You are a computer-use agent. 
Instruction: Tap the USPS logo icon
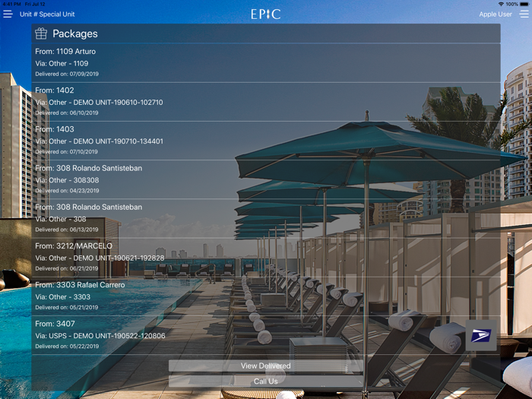[x=481, y=336]
